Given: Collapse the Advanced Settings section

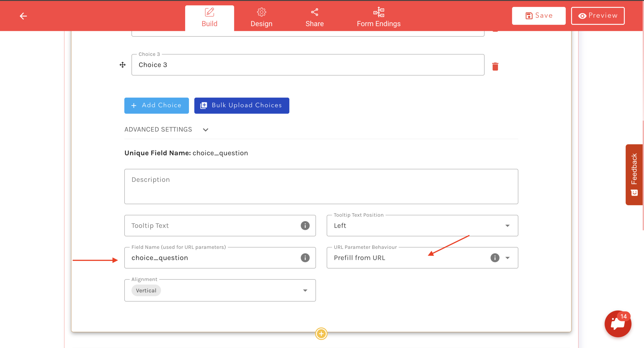Looking at the screenshot, I should pos(205,130).
